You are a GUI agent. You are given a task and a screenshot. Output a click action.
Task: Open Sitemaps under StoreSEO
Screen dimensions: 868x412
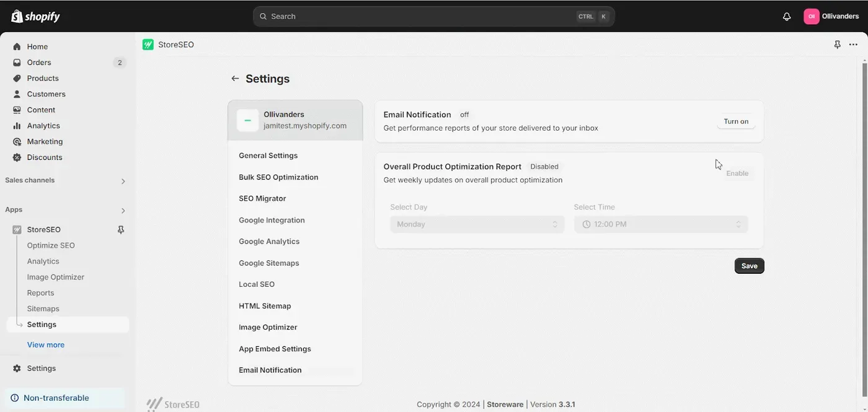pyautogui.click(x=43, y=309)
